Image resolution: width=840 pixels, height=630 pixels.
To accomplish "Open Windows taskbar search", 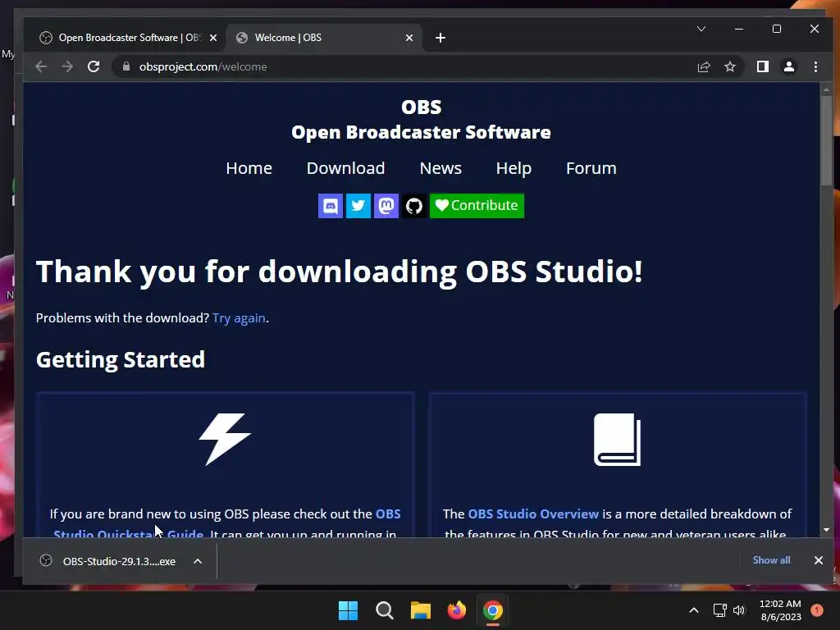I will [384, 610].
